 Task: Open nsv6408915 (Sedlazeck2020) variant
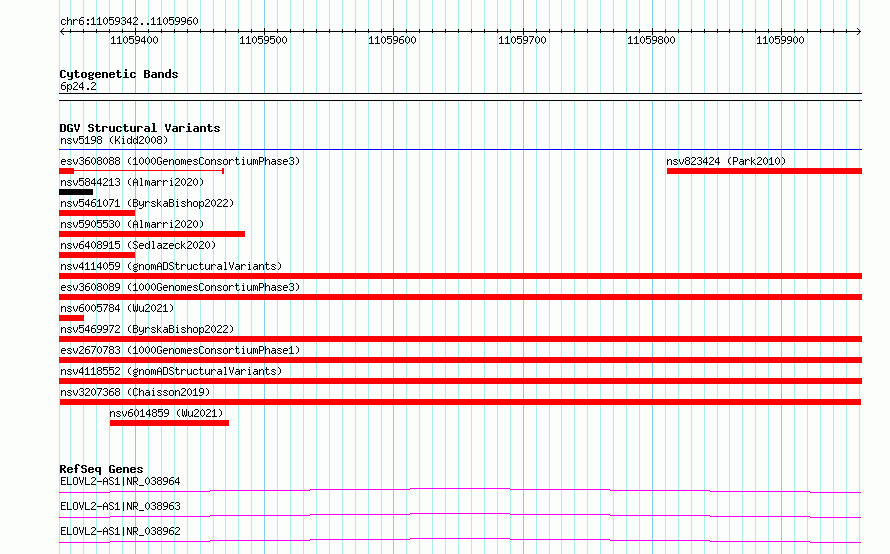tap(138, 245)
